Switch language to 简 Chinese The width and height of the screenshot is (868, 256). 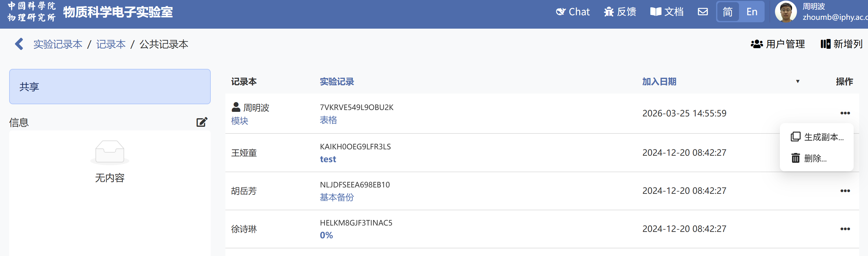728,12
